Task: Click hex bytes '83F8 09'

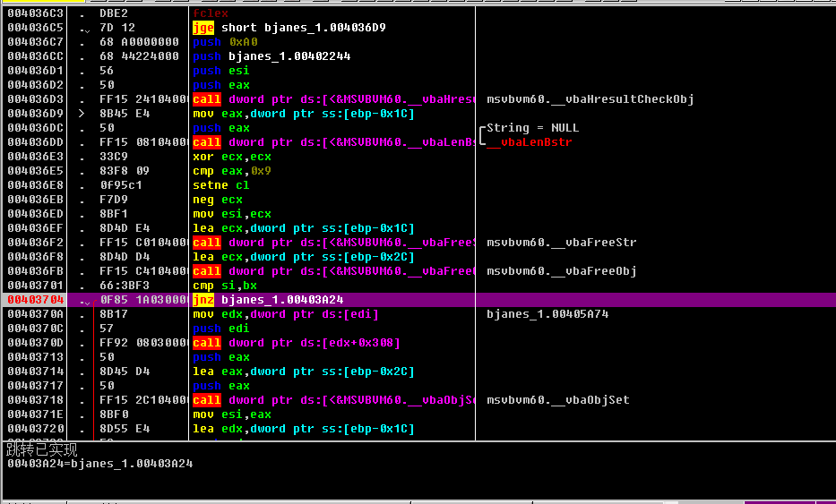Action: coord(125,171)
